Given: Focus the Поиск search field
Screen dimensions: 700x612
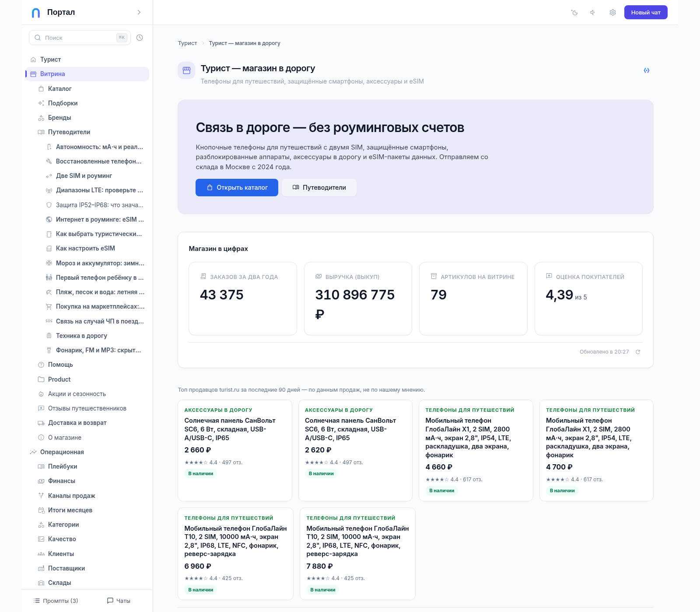Looking at the screenshot, I should click(x=80, y=38).
